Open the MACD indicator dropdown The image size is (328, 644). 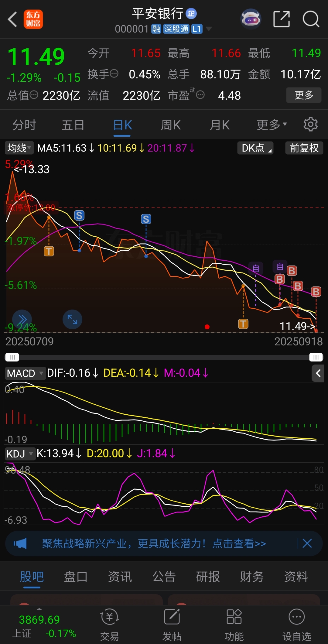pyautogui.click(x=25, y=373)
